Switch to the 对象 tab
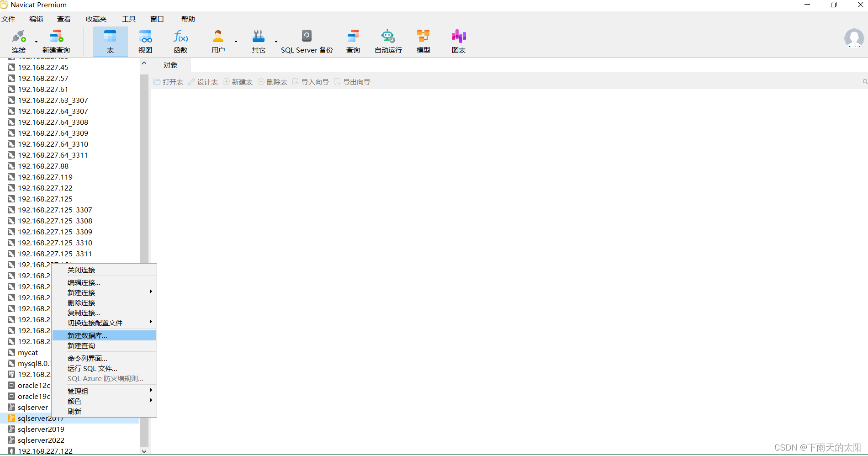The image size is (868, 456). (x=170, y=65)
